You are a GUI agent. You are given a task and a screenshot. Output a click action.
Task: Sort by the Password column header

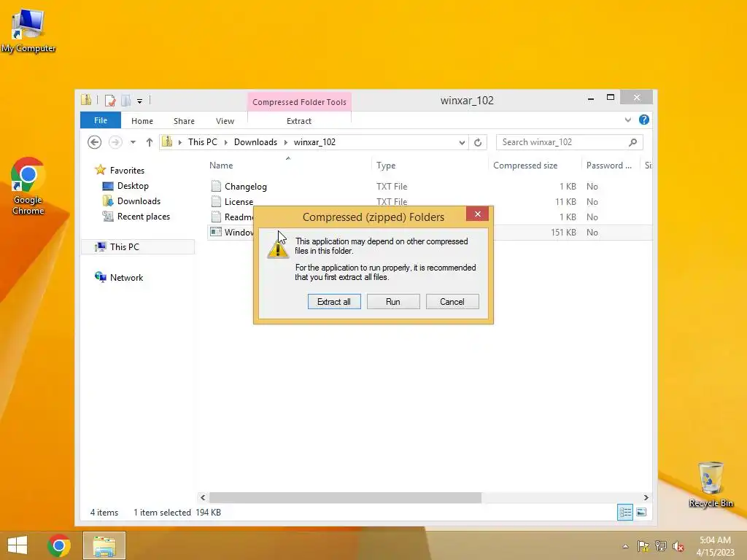609,166
